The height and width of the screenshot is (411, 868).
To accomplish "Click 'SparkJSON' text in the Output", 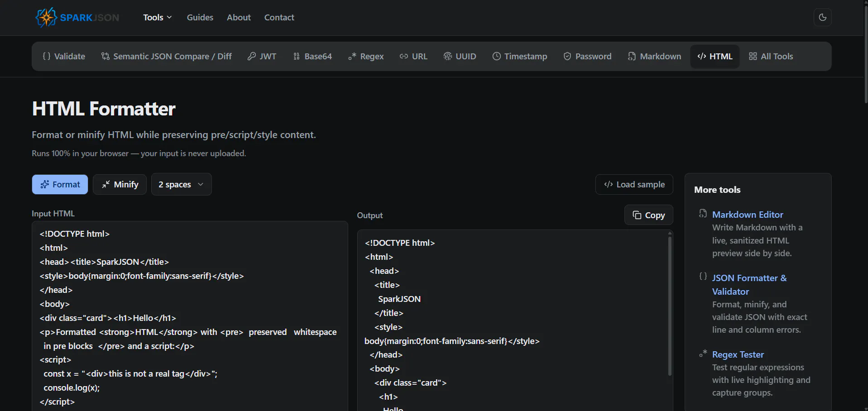I will pos(399,299).
